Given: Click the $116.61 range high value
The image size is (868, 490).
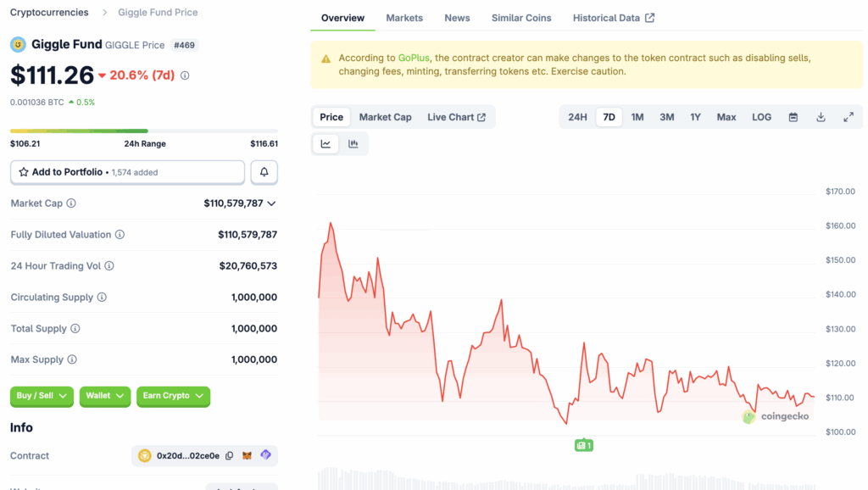Looking at the screenshot, I should pyautogui.click(x=264, y=143).
